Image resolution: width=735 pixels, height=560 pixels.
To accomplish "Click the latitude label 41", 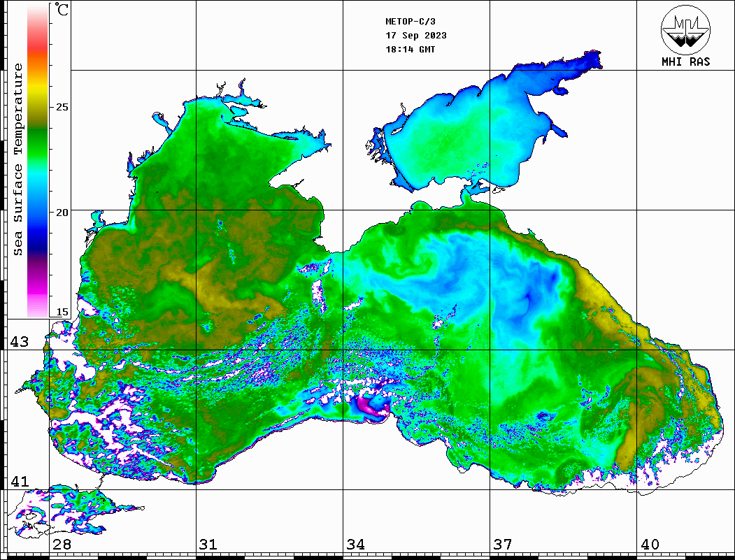I will pos(18,482).
